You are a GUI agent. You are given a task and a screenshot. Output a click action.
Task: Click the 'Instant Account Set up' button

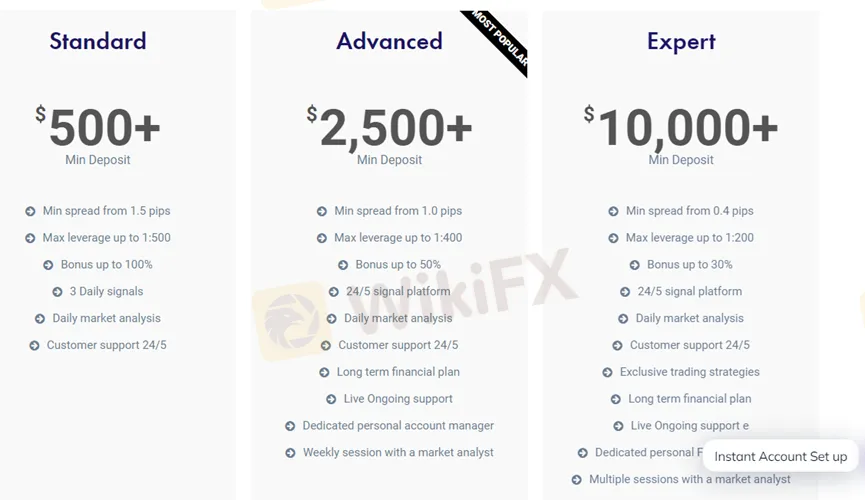pyautogui.click(x=780, y=456)
